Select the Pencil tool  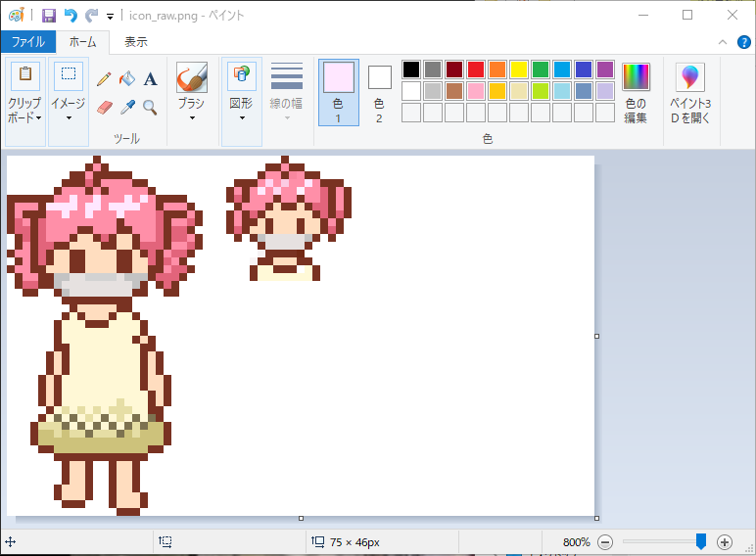click(x=104, y=78)
